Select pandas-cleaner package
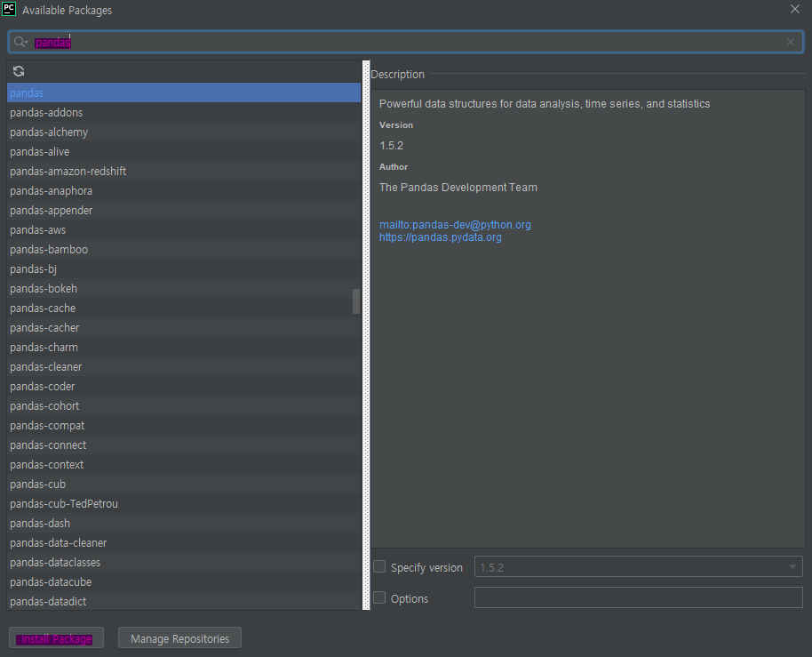This screenshot has height=657, width=812. 184,367
